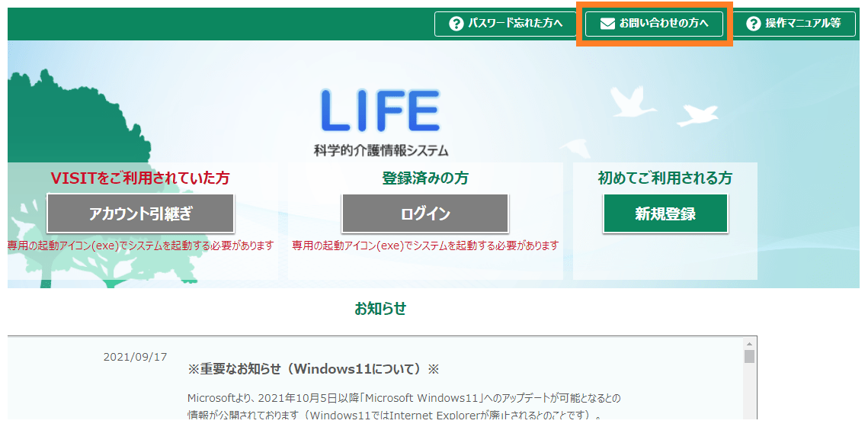Click the blue LIFE logo

(380, 111)
